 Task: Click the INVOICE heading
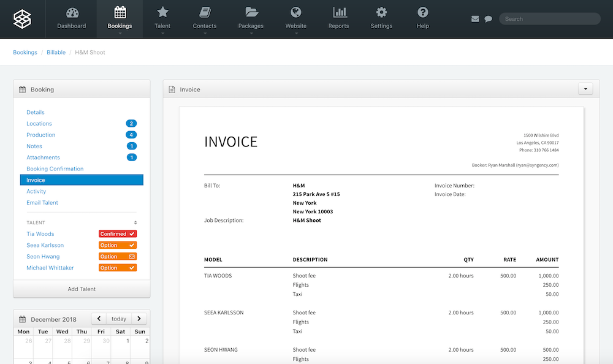230,142
